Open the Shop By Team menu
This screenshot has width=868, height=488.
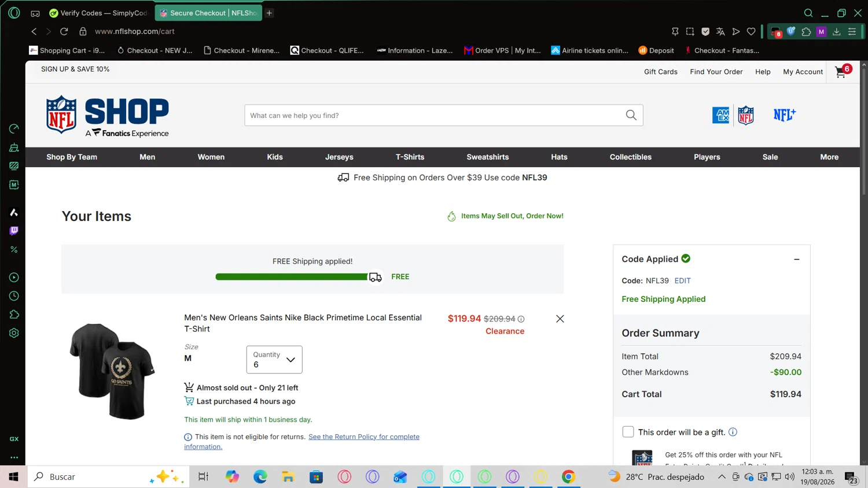point(72,157)
